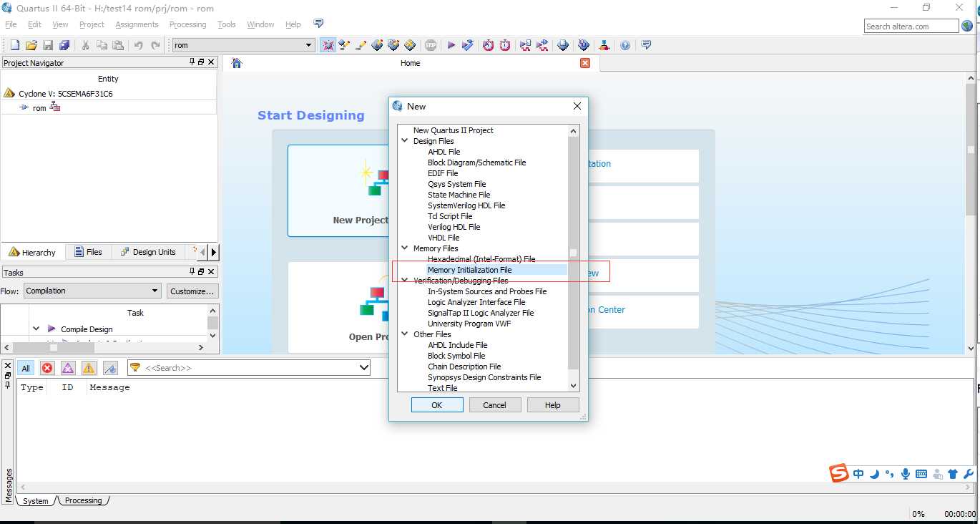
Task: Toggle the yellow warning messages filter
Action: tap(89, 368)
